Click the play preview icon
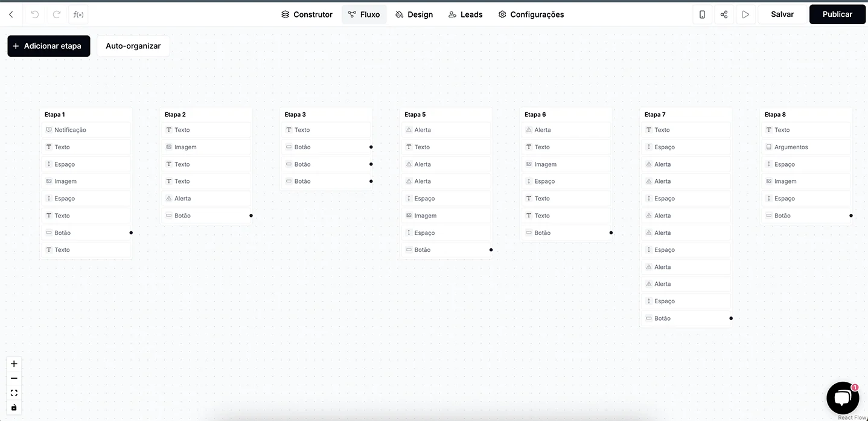The width and height of the screenshot is (868, 421). 745,14
